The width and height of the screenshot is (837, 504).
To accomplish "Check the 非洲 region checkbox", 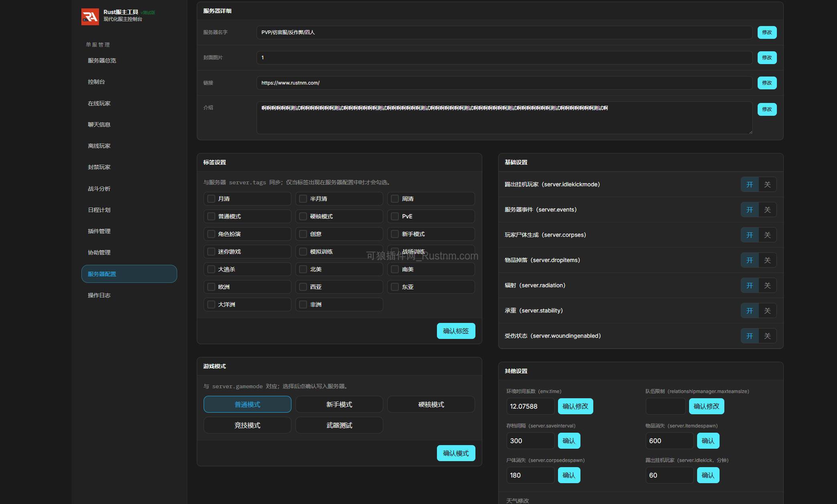I will click(303, 304).
